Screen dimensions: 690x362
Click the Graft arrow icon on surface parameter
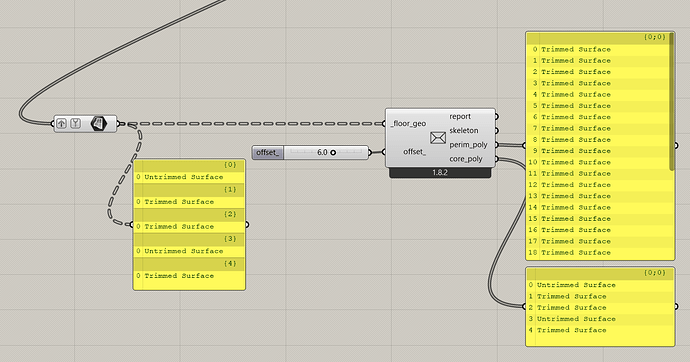pyautogui.click(x=62, y=124)
